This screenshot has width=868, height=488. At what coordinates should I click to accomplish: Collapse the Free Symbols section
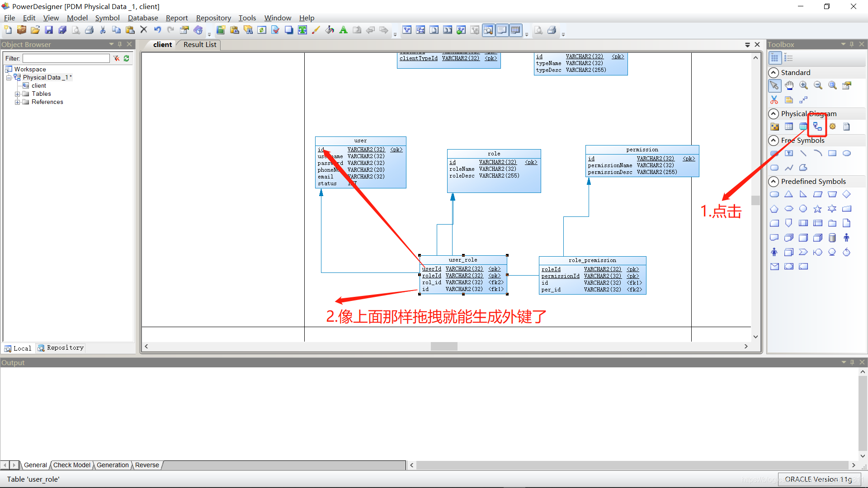pos(774,141)
